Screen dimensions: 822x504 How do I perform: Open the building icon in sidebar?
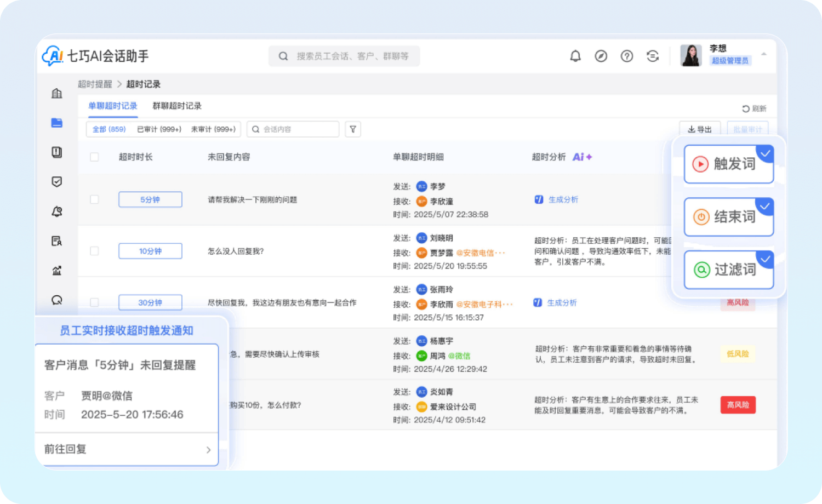pyautogui.click(x=57, y=94)
